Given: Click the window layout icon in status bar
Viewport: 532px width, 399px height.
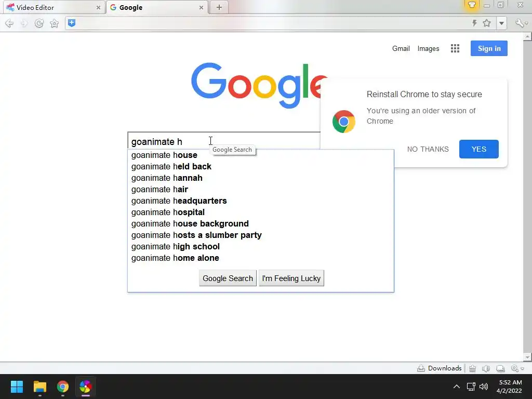Looking at the screenshot, I should [500, 368].
